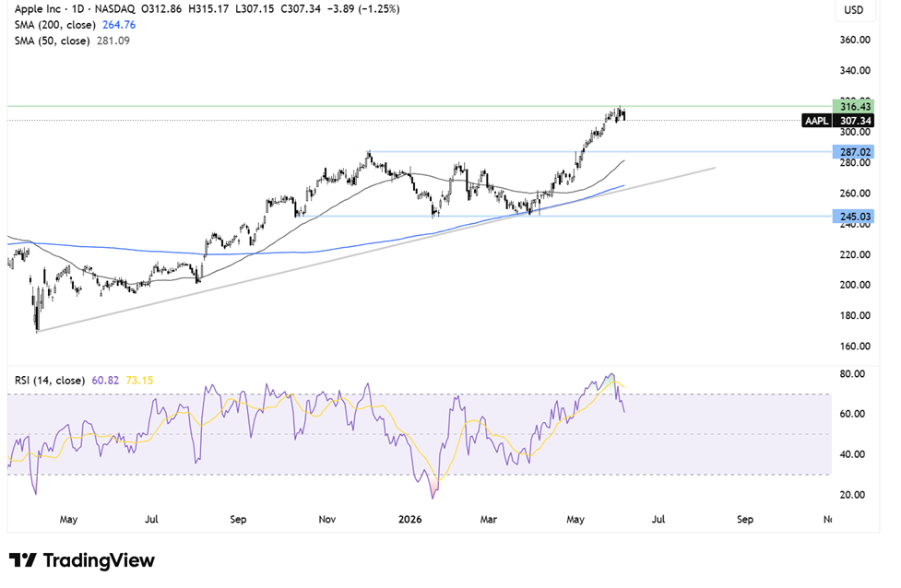Screen dimensions: 901x588
Task: Click the Nov label on time axis
Action: coord(327,519)
